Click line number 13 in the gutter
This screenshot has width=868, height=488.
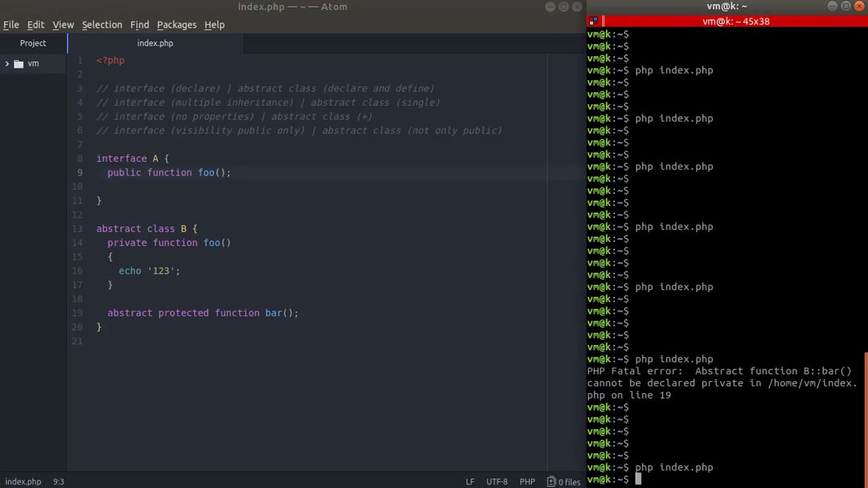(x=77, y=229)
